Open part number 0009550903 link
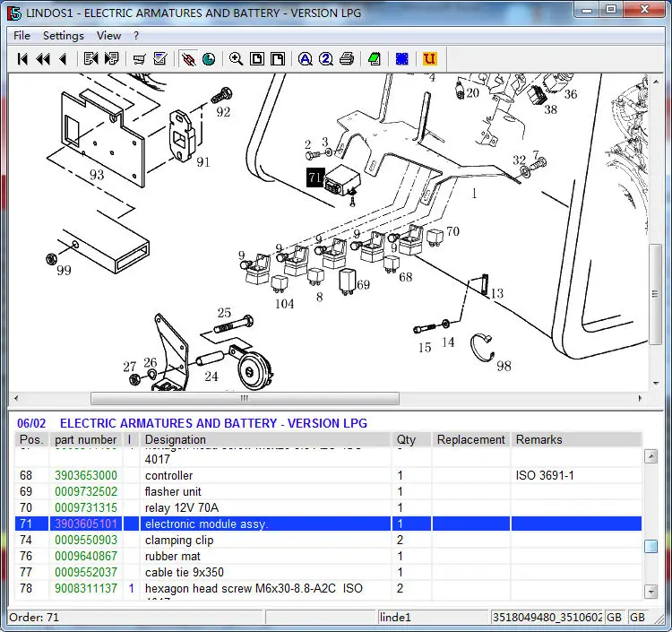Screen dimensions: 672x632 86,541
